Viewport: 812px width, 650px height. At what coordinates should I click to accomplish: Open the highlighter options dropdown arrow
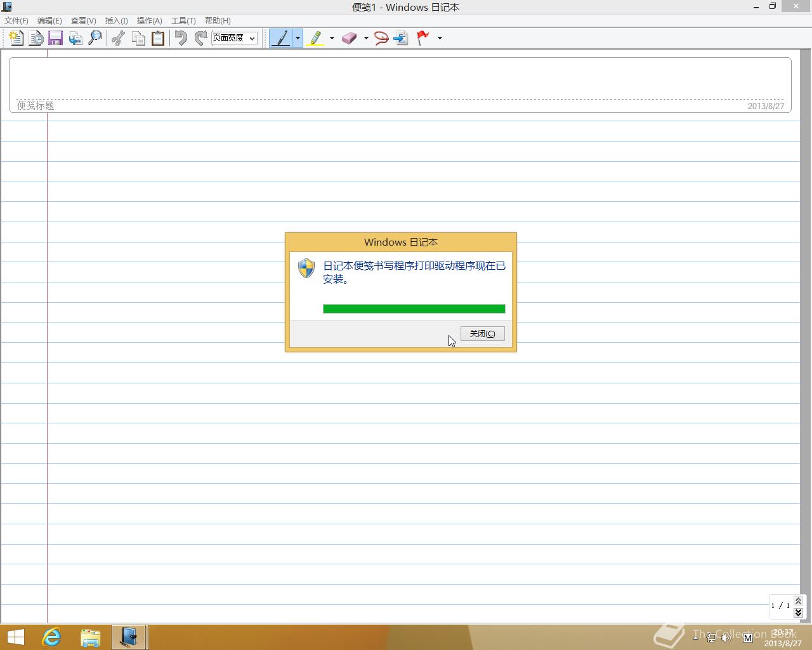pos(332,38)
